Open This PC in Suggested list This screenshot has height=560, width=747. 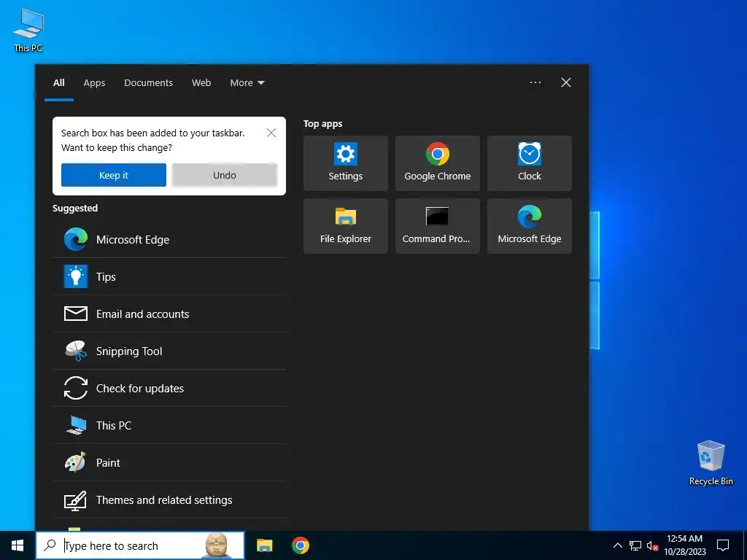click(x=169, y=425)
